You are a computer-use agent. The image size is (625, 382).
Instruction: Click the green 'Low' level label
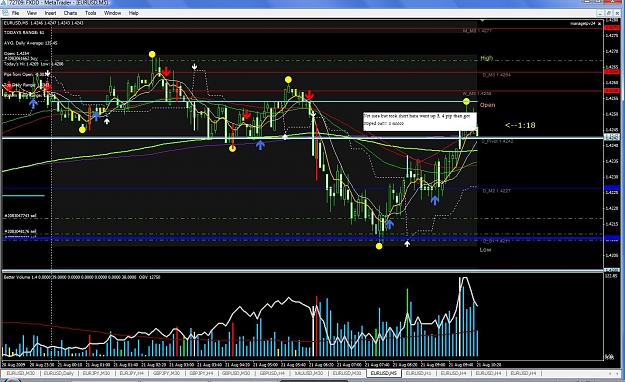(x=485, y=250)
